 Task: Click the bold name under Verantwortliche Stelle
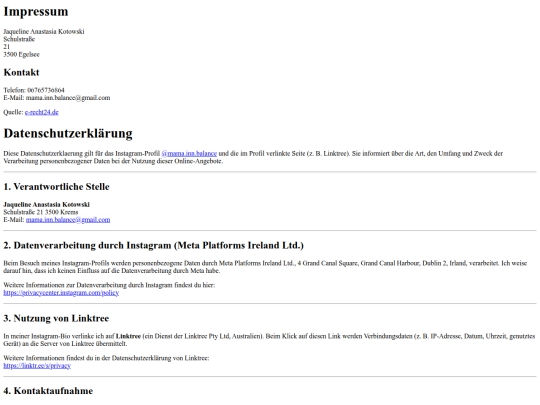pos(46,204)
